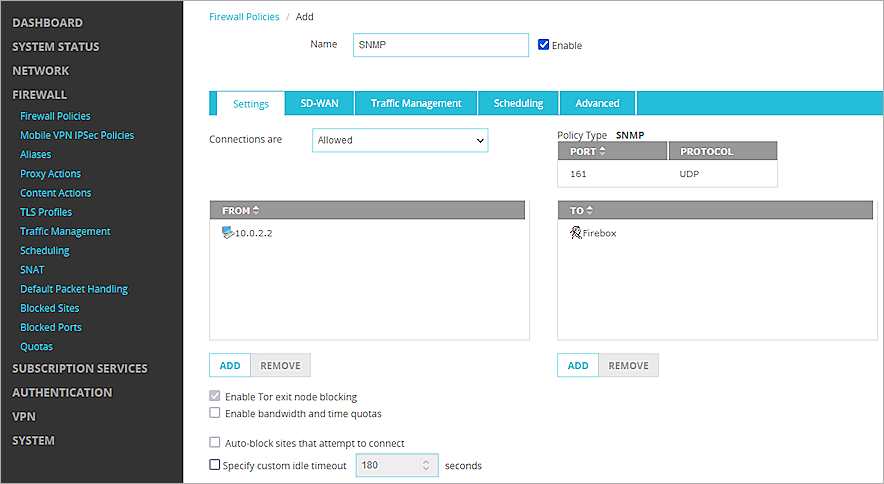The height and width of the screenshot is (484, 884).
Task: Click the PROTOCOL column header
Action: [723, 151]
